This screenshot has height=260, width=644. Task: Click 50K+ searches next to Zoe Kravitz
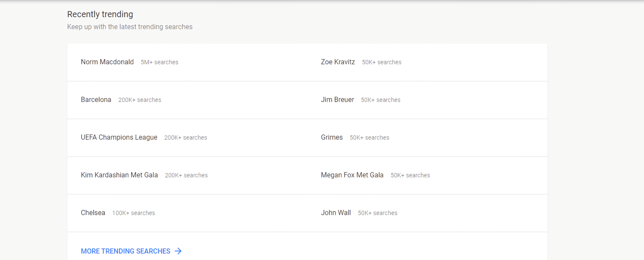(x=381, y=62)
